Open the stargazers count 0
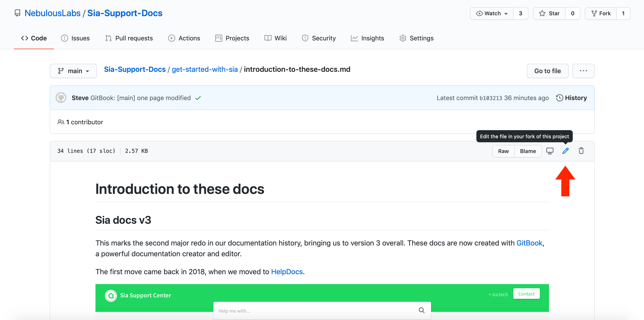The image size is (644, 320). coord(573,13)
